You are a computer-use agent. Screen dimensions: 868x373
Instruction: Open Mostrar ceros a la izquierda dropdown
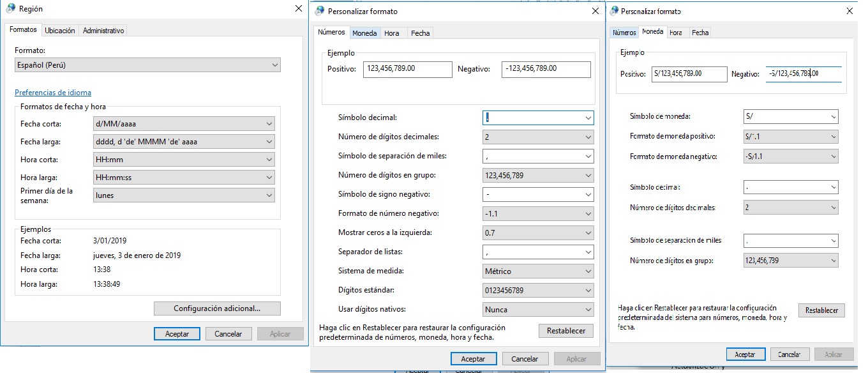538,232
